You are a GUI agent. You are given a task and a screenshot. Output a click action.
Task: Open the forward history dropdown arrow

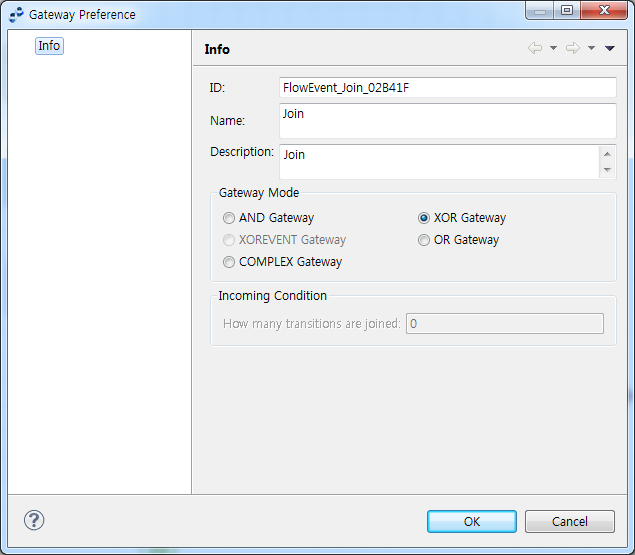click(591, 48)
